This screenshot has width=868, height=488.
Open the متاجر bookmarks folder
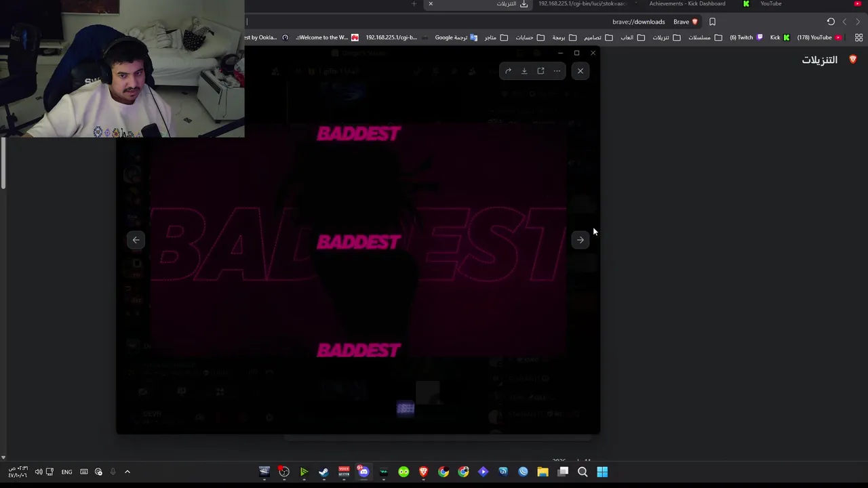[x=496, y=37]
